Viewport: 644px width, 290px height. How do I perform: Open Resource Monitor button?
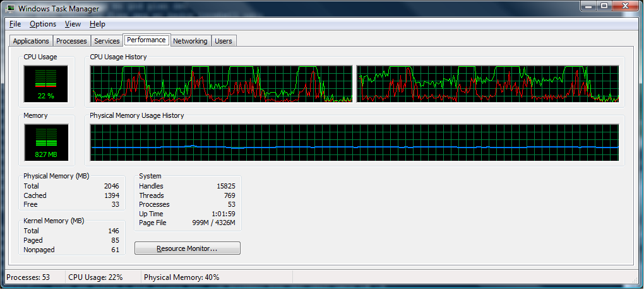tap(188, 248)
